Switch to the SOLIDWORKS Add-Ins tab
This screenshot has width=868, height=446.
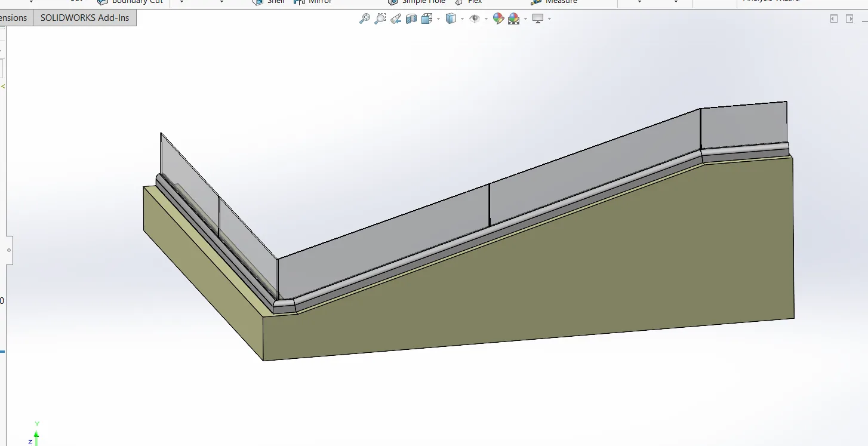(x=85, y=18)
